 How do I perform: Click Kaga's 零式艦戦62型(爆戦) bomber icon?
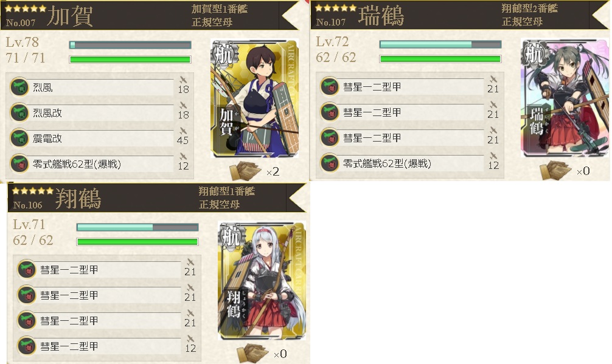tap(19, 163)
